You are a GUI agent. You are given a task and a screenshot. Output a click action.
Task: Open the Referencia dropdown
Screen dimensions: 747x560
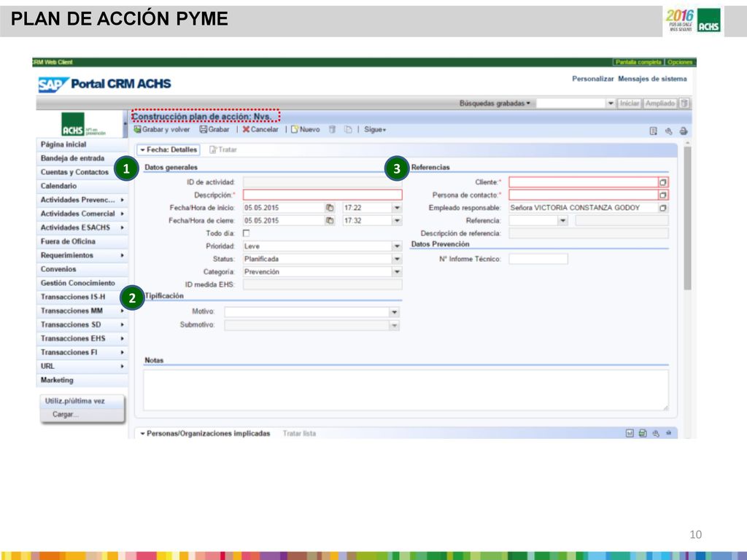pos(563,220)
